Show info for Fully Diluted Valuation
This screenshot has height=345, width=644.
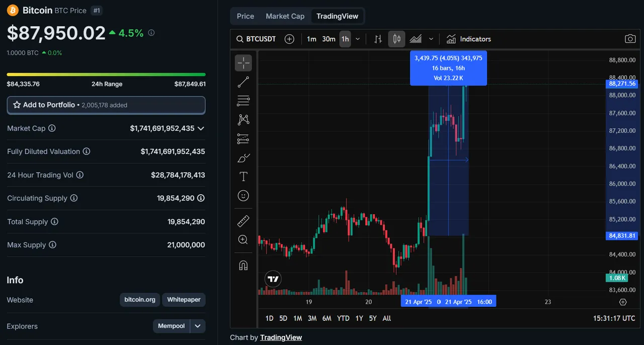pos(87,151)
